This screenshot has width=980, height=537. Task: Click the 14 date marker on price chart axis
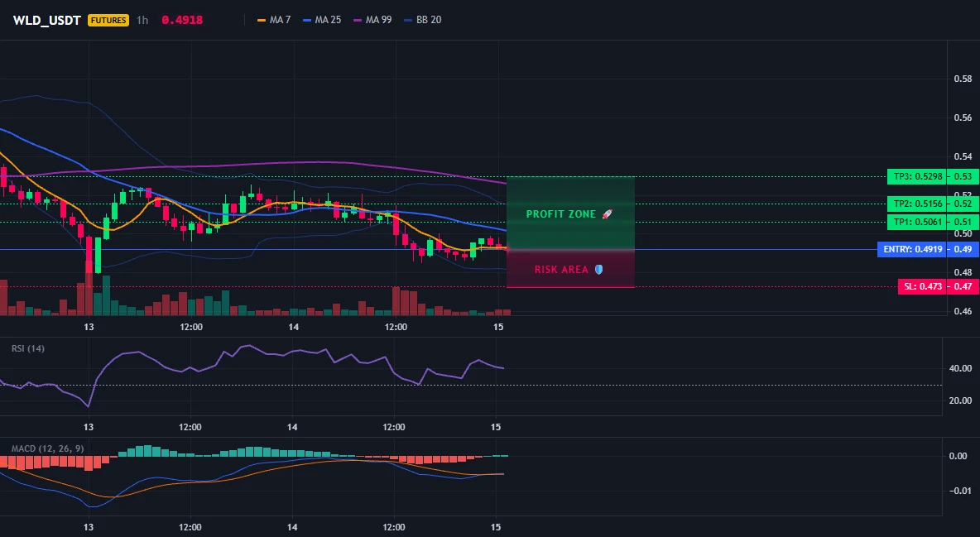coord(293,327)
